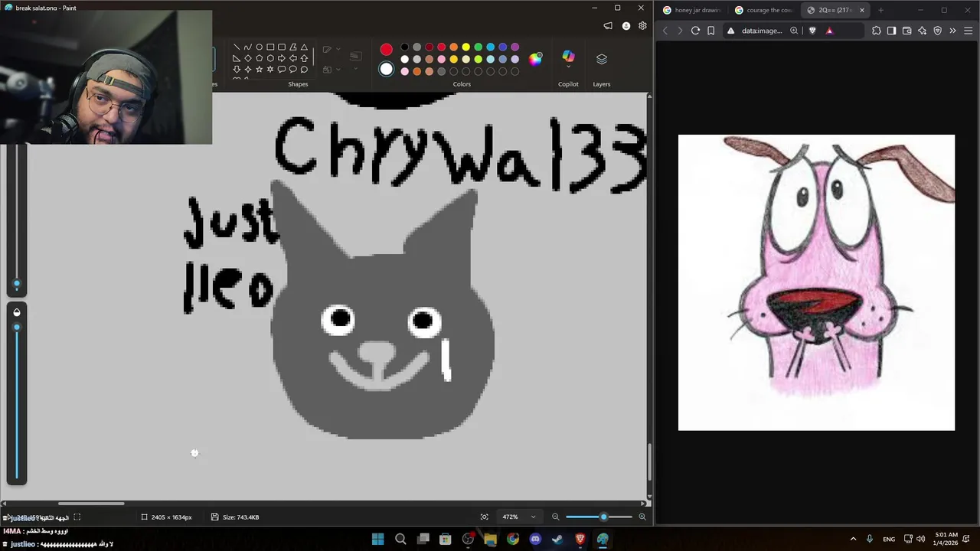Select the left arrow shape
980x551 pixels.
click(292, 58)
